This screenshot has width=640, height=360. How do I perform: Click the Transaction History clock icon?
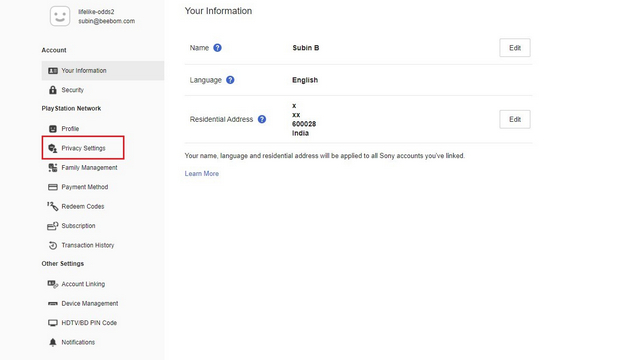tap(53, 245)
